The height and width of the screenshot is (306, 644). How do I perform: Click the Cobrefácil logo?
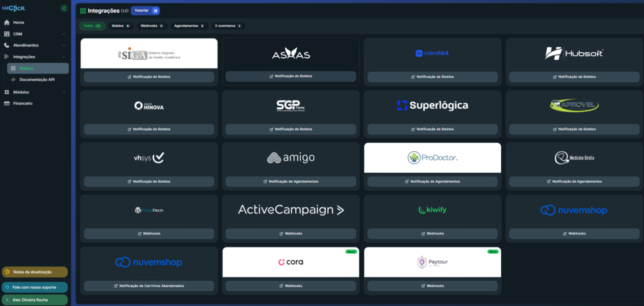click(433, 53)
